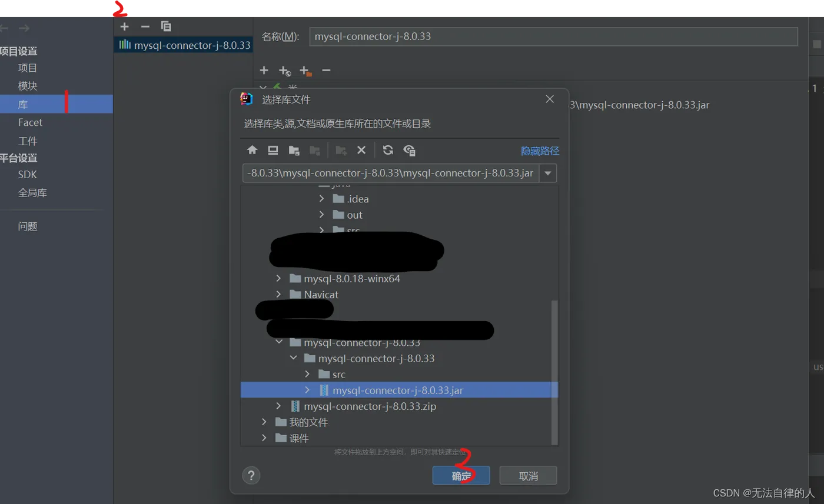The height and width of the screenshot is (504, 824).
Task: Select mysql-connector-j-8.0.33 library entry
Action: tap(183, 45)
